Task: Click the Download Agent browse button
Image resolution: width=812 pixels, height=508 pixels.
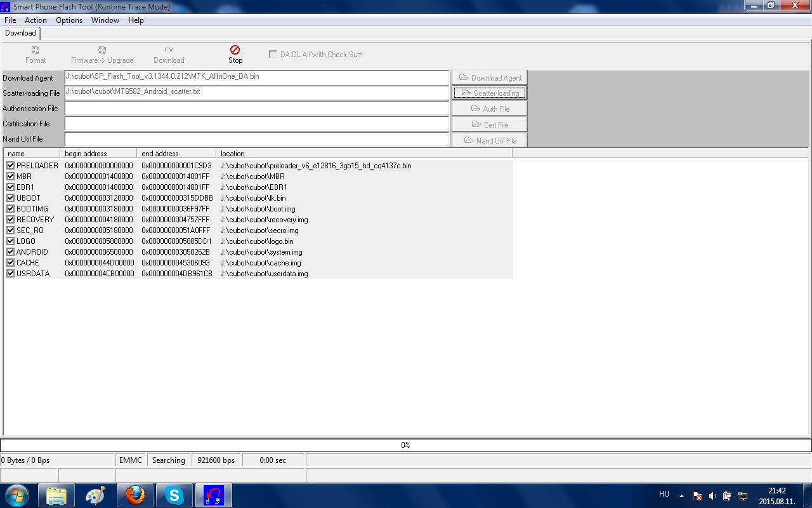Action: click(x=489, y=77)
